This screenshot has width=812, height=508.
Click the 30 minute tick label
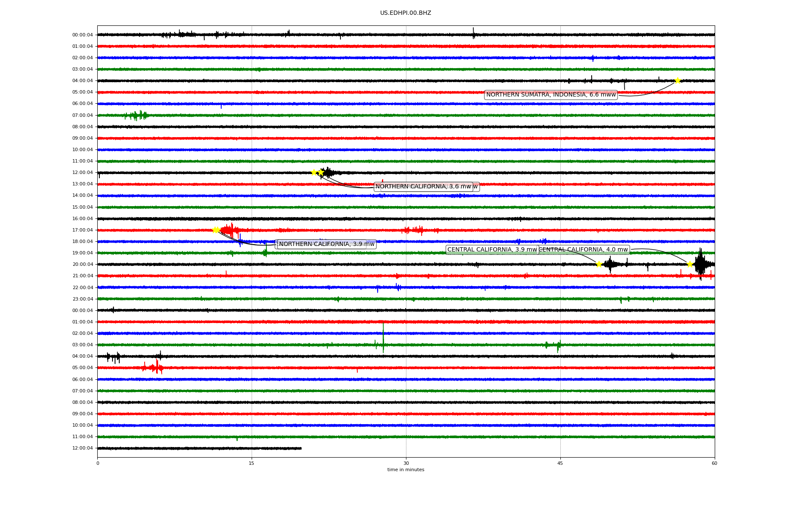(x=406, y=463)
